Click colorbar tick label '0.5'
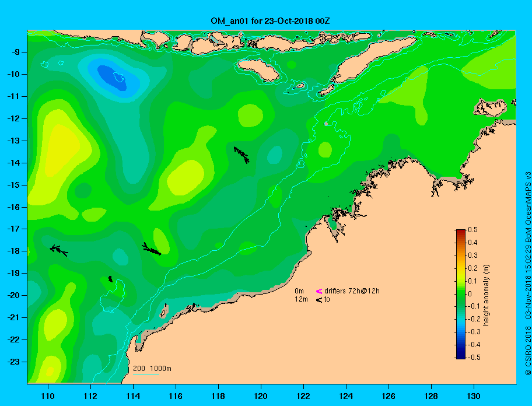 pos(473,230)
